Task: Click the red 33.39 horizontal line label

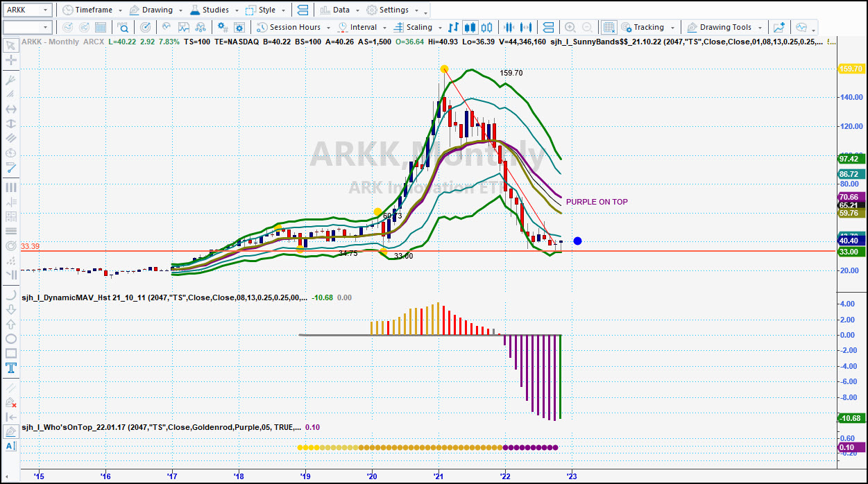Action: [29, 246]
